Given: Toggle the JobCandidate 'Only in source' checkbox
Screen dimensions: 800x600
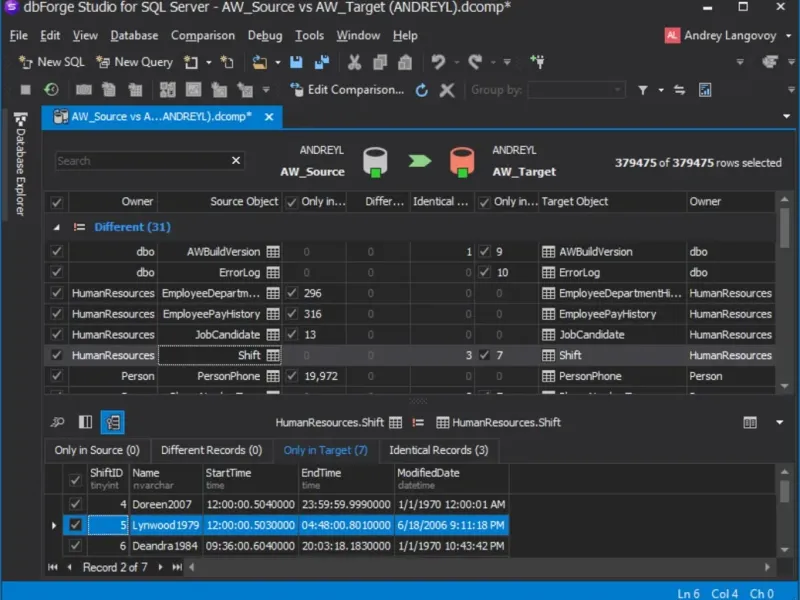Looking at the screenshot, I should (292, 335).
